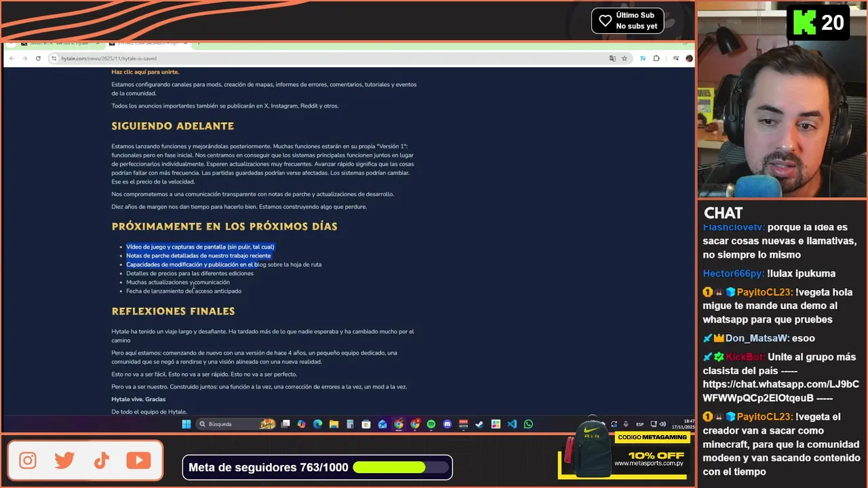Click the taskbar Búsqueda search box
Image resolution: width=868 pixels, height=488 pixels.
(236, 424)
